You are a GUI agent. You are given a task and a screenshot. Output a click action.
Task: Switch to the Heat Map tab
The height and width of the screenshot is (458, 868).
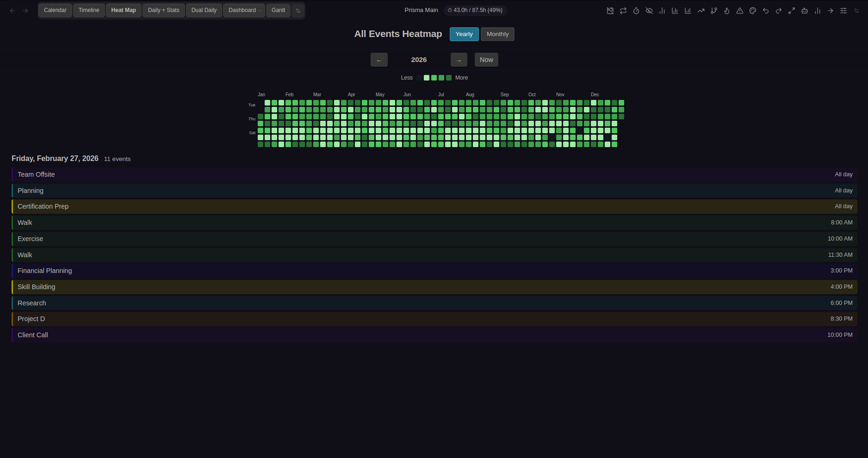click(123, 10)
